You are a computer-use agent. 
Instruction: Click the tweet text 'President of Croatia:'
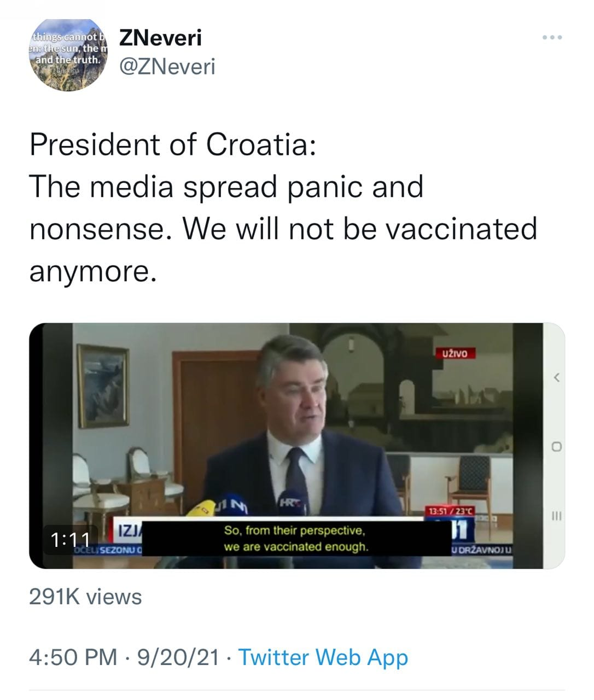[172, 144]
